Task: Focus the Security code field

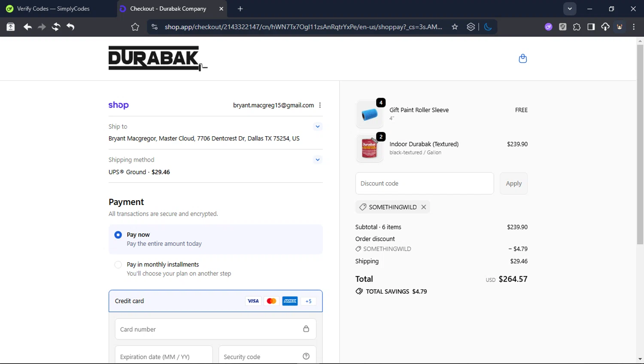Action: coord(267,355)
